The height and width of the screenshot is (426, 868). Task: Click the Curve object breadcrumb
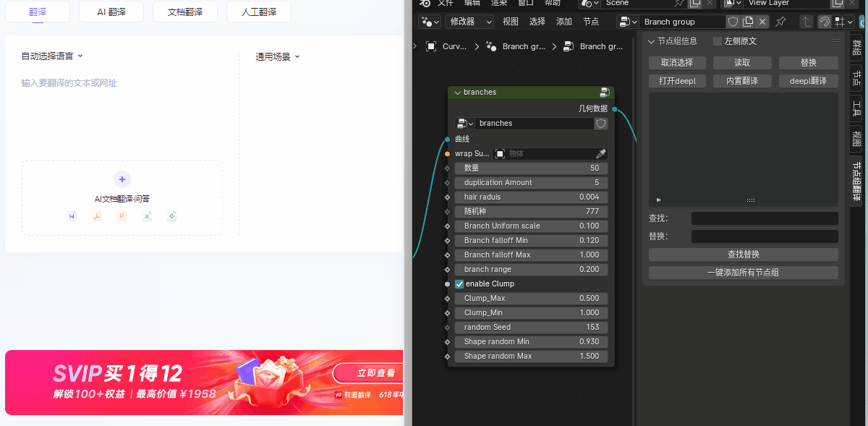447,46
